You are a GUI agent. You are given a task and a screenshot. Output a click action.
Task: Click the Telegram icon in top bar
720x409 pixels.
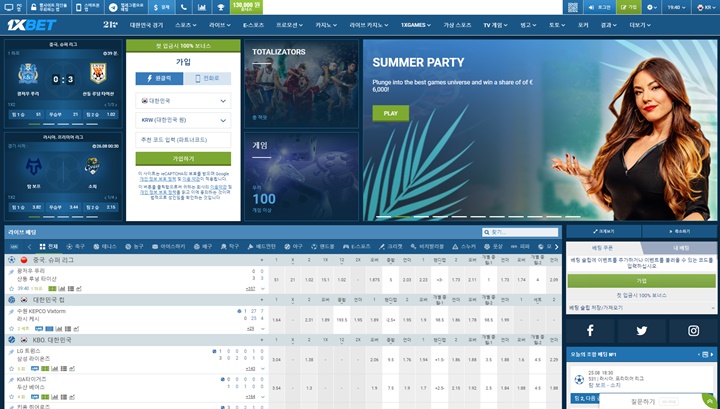pyautogui.click(x=113, y=7)
